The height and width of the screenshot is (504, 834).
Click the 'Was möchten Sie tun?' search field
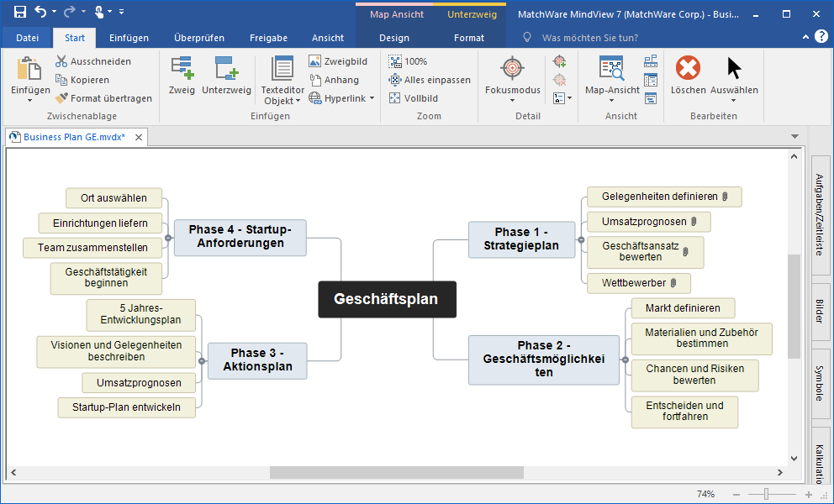(590, 38)
